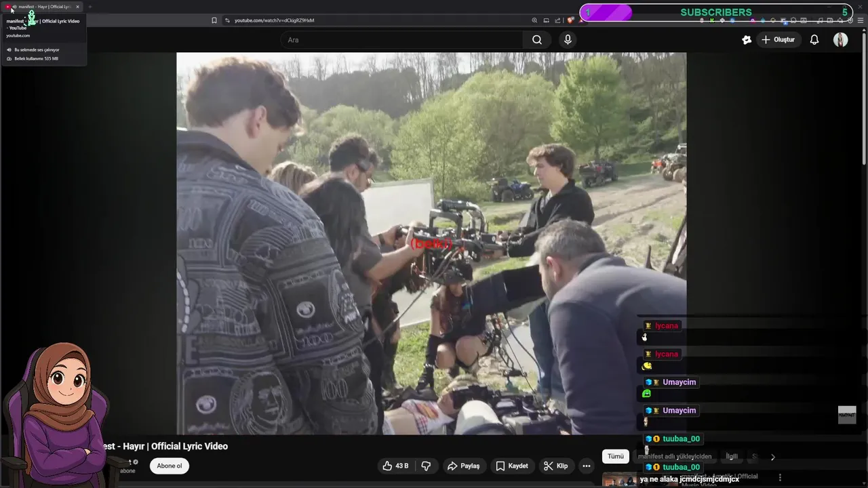Like the video with thumbs up
The image size is (868, 488).
click(x=395, y=466)
